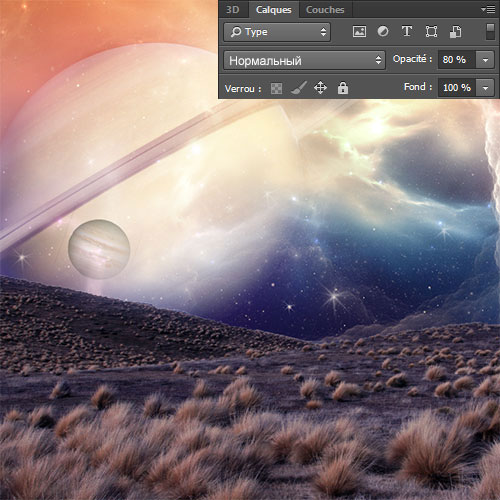This screenshot has width=500, height=500.
Task: Filter by adjustment layers icon
Action: click(x=383, y=32)
